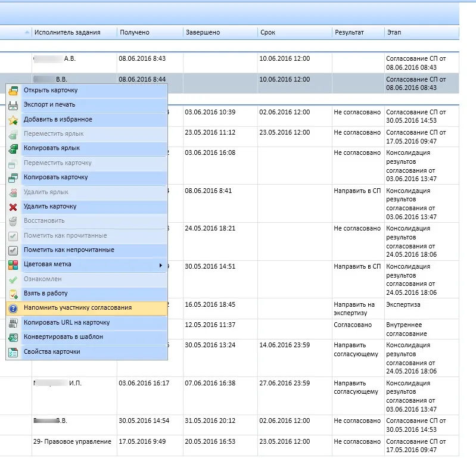
Task: Click the Результат column header
Action: coord(349,32)
